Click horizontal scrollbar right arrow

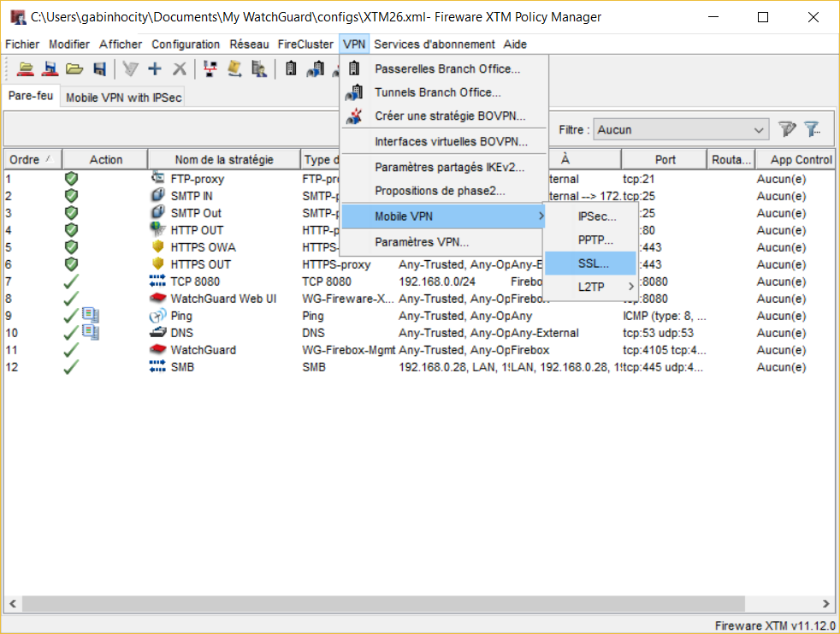[826, 604]
